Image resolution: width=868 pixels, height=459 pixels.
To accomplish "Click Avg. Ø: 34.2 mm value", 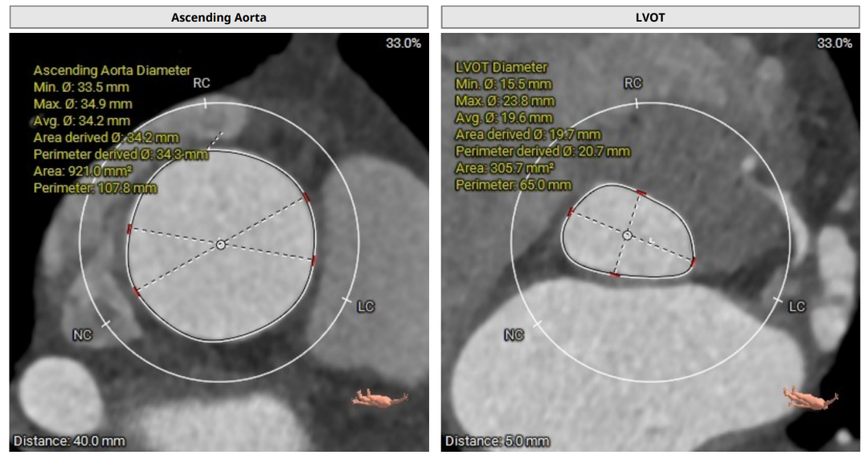I will click(82, 121).
